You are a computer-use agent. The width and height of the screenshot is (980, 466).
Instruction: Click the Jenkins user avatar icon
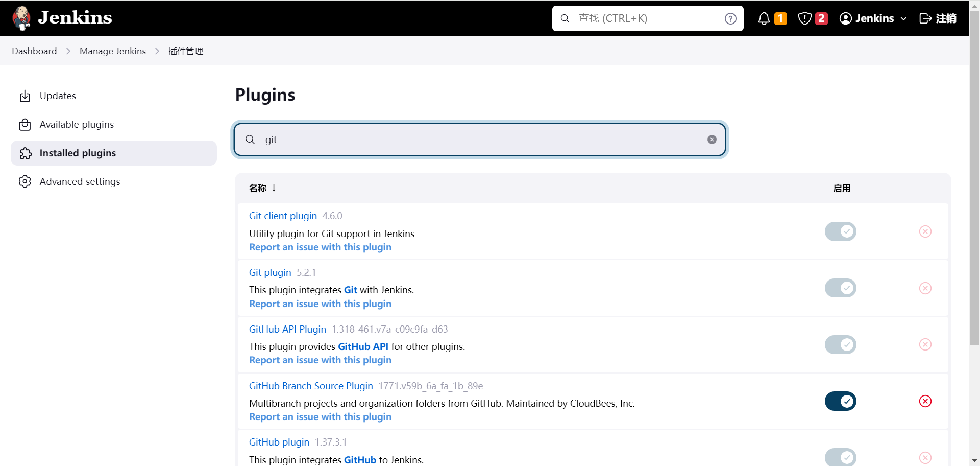coord(845,18)
